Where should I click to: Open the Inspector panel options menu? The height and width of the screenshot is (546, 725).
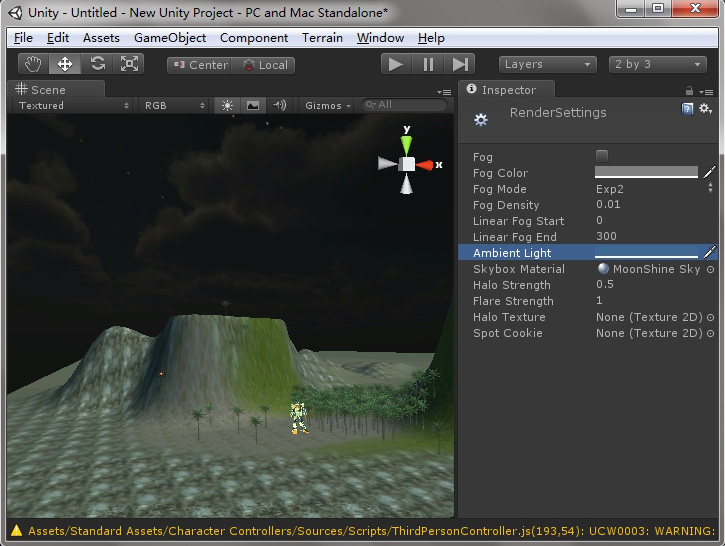pyautogui.click(x=706, y=92)
